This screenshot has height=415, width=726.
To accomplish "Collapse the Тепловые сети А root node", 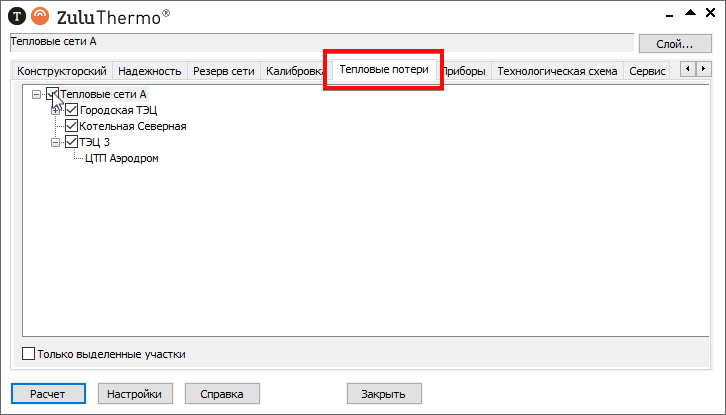I will [37, 94].
